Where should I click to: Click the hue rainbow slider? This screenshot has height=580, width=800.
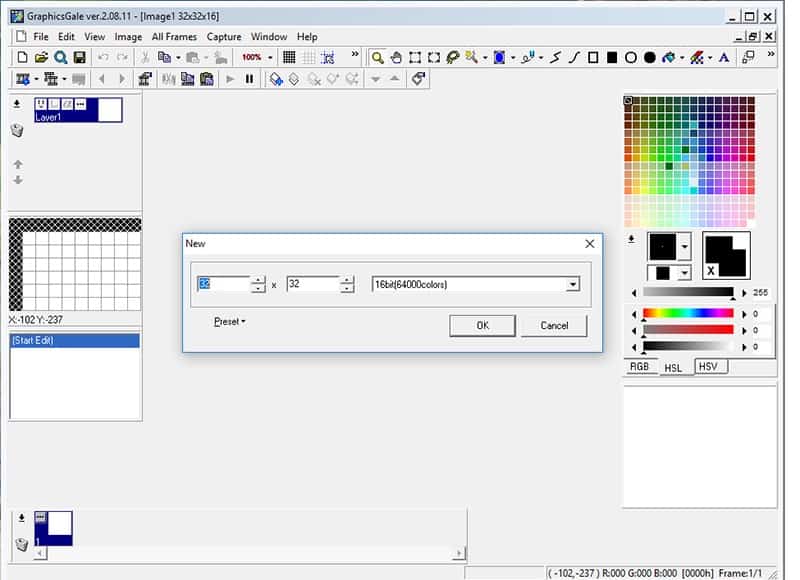tap(688, 313)
